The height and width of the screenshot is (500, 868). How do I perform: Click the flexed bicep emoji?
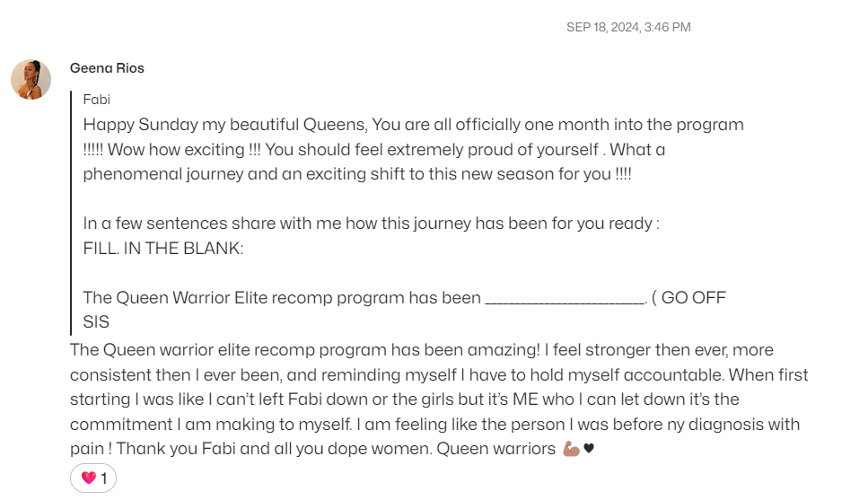[x=571, y=449]
